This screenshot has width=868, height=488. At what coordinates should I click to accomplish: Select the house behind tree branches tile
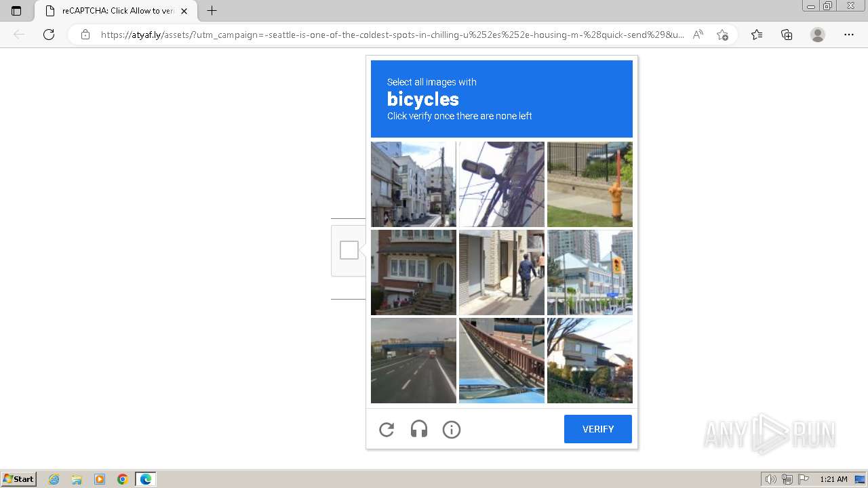click(x=590, y=361)
